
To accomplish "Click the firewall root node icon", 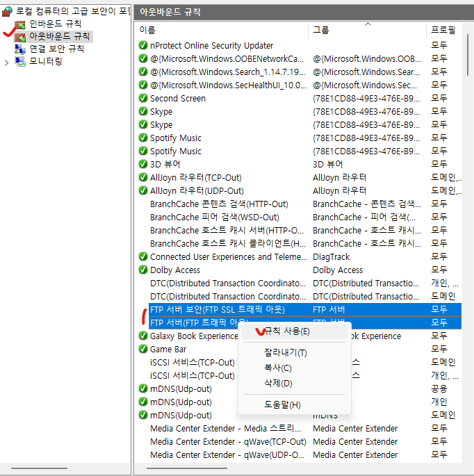I will click(x=7, y=12).
